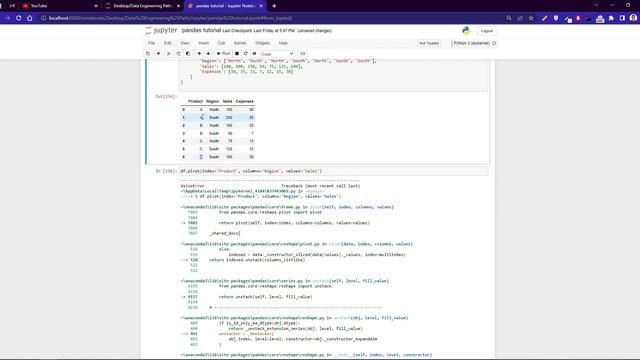This screenshot has height=360, width=640.
Task: Copy the selected cells with the toolbar icon
Action: click(x=178, y=53)
